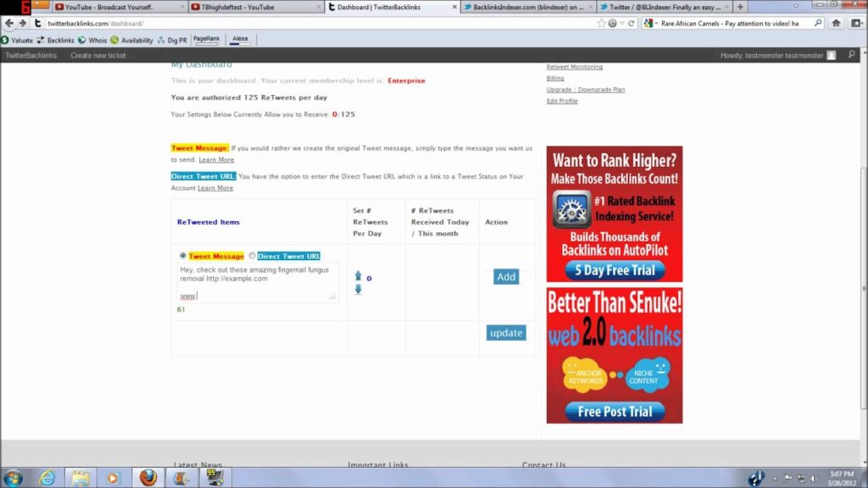Open the Billing link
Screen dimensions: 868x488
555,78
